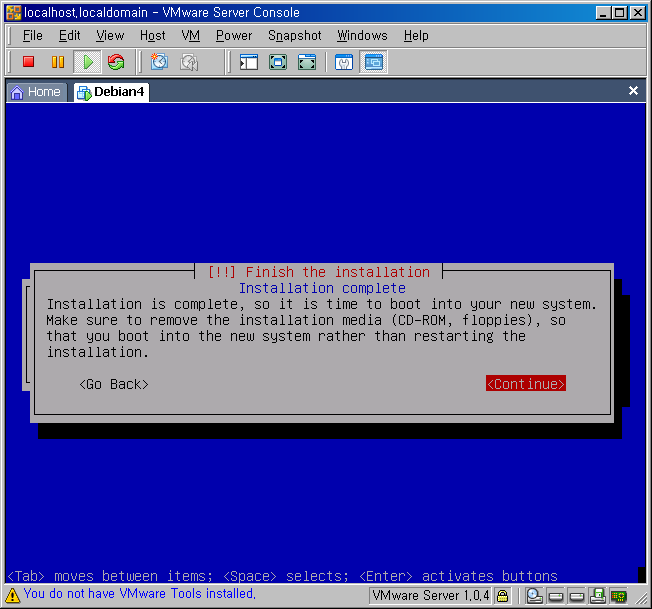
Task: Toggle the console view toolbar icon
Action: [x=373, y=62]
